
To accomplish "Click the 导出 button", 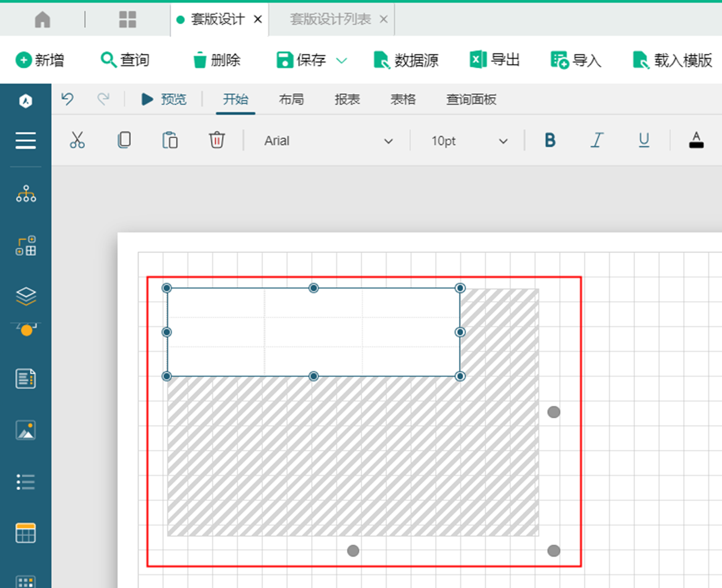I will 495,60.
